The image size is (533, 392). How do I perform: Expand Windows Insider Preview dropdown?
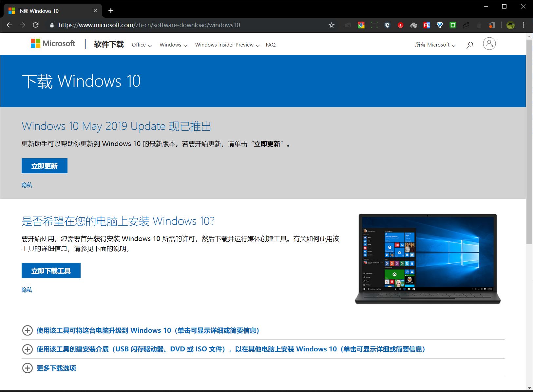(x=227, y=45)
